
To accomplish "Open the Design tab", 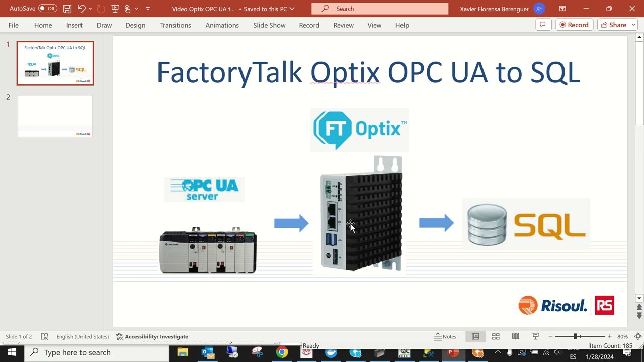I will (x=135, y=25).
